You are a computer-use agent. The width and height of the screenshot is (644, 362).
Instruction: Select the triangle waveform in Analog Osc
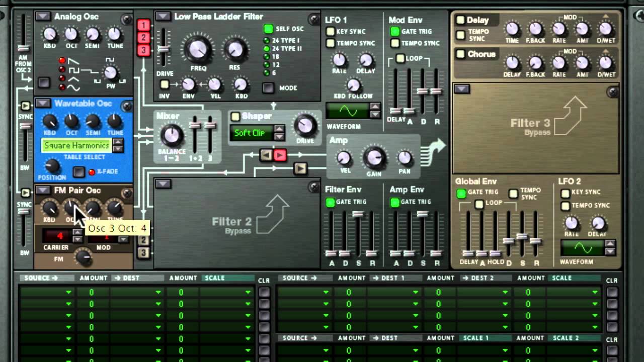tap(62, 78)
